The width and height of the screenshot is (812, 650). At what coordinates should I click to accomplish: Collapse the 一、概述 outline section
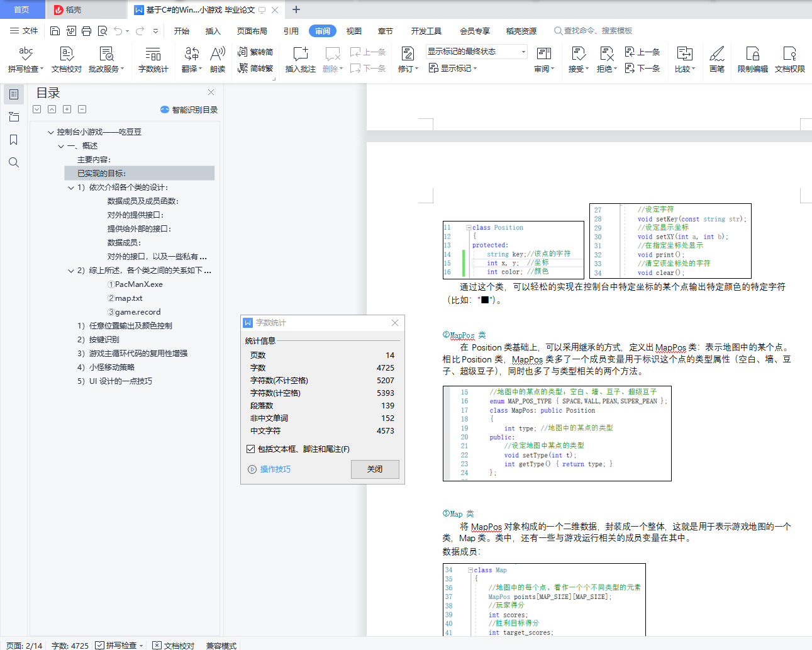click(x=61, y=146)
